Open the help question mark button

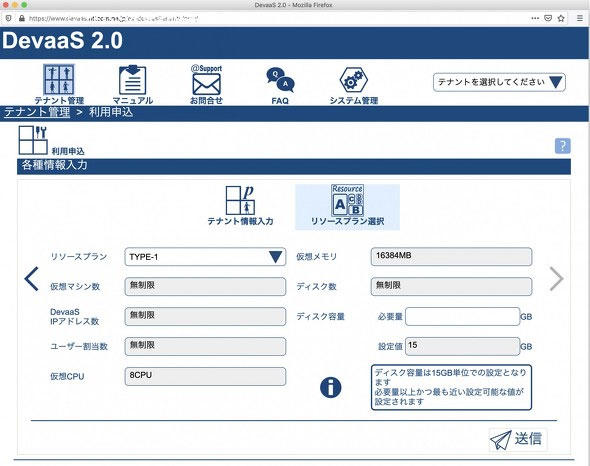(563, 146)
